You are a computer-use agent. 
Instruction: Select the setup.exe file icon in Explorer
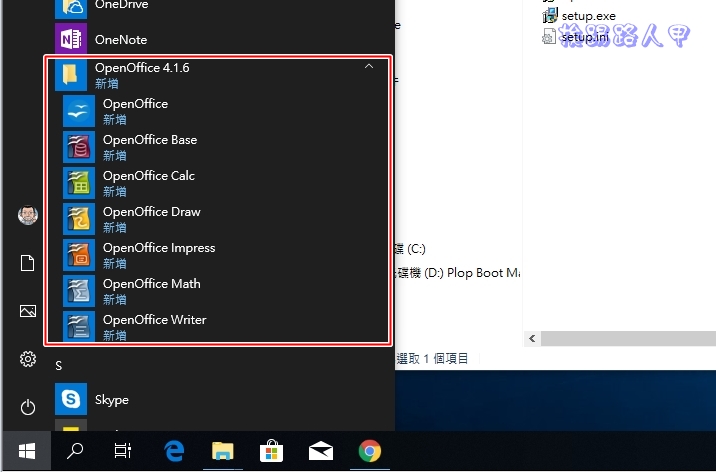coord(550,15)
